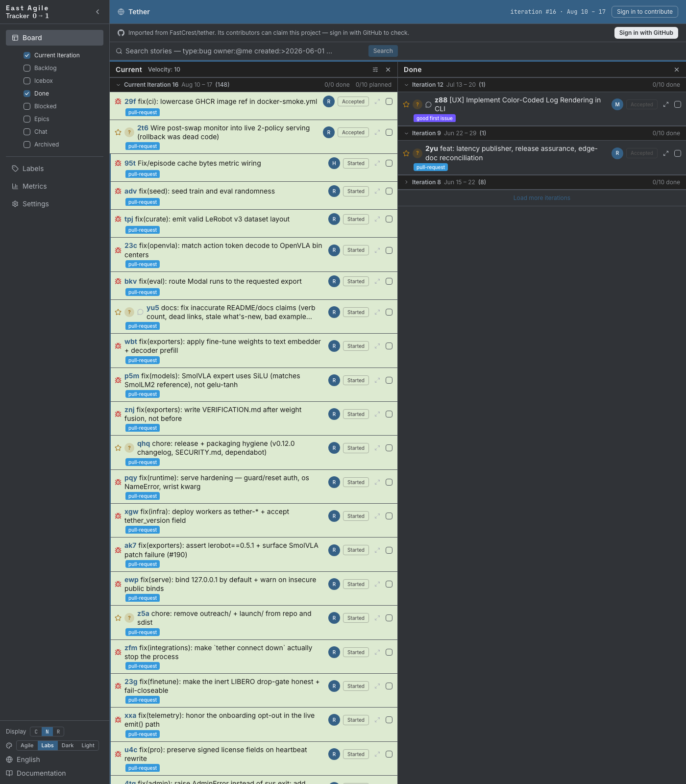Click the bug icon on story tpj
This screenshot has height=784, width=686.
point(118,219)
